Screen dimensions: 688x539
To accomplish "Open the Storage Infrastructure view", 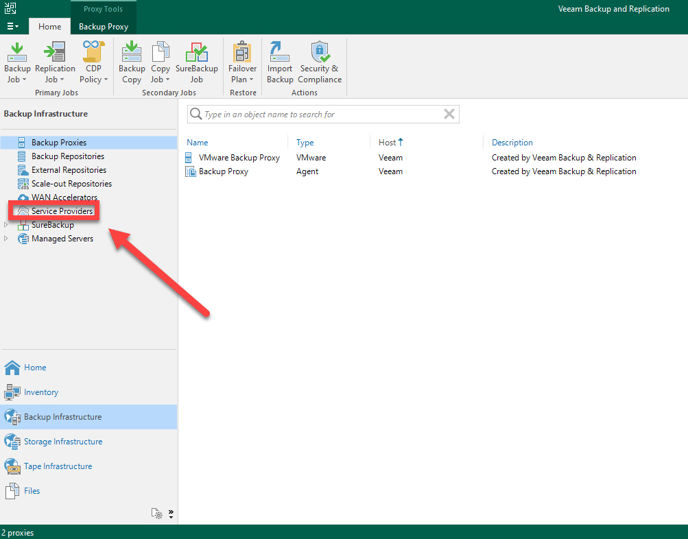I will point(89,441).
